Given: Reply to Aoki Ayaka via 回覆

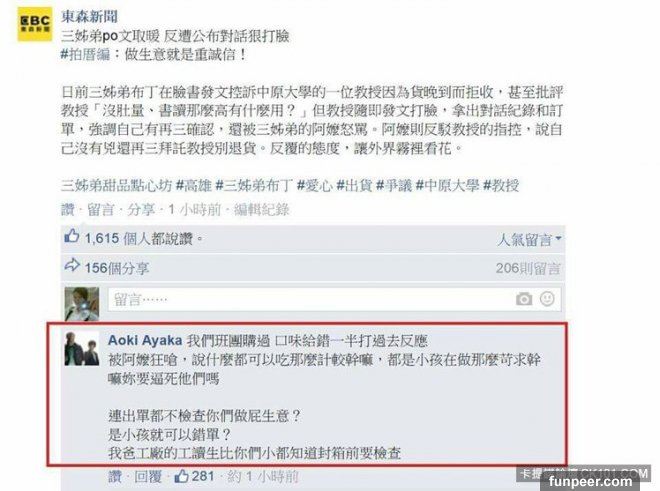Looking at the screenshot, I should tap(148, 477).
